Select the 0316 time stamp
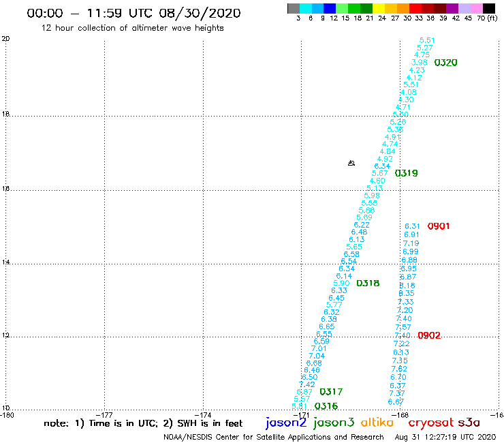504x443 pixels. click(326, 406)
